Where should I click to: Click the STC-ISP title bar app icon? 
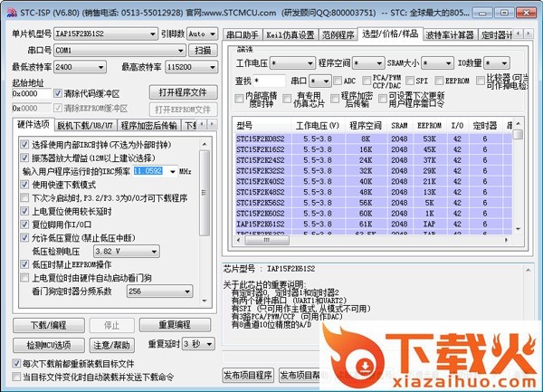pos(12,14)
